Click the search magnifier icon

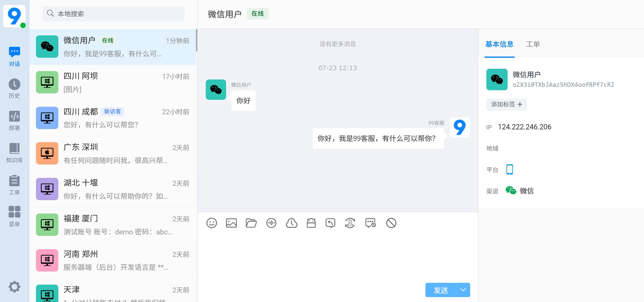click(x=50, y=13)
